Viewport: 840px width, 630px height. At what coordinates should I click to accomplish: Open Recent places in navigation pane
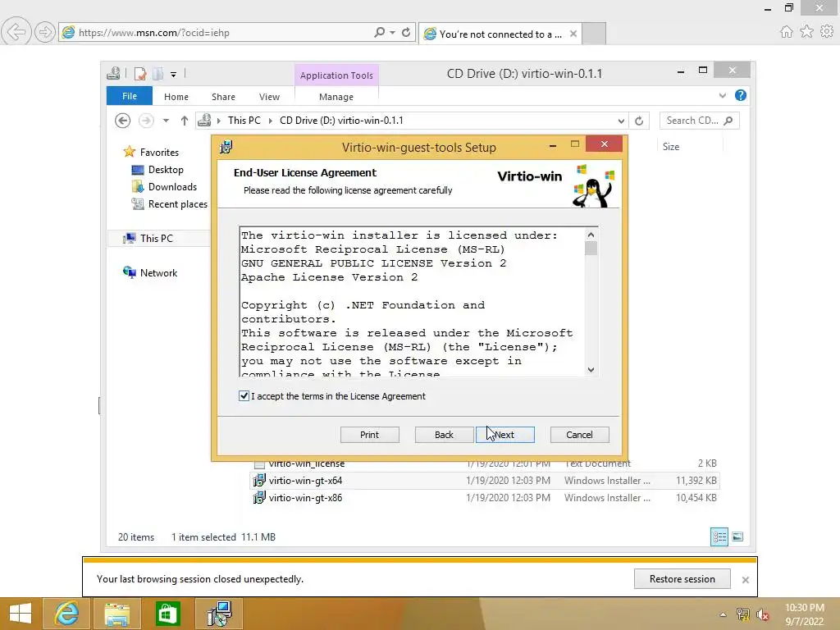point(177,204)
